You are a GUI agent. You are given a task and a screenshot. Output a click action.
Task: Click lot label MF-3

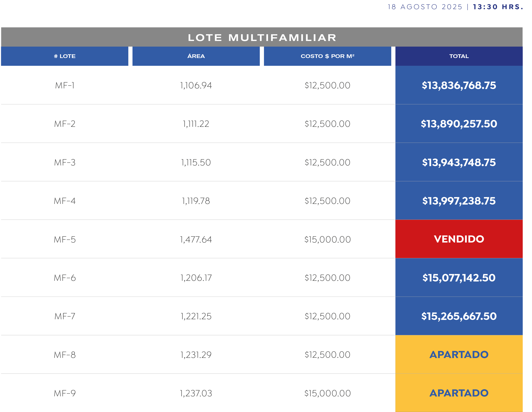coord(65,162)
